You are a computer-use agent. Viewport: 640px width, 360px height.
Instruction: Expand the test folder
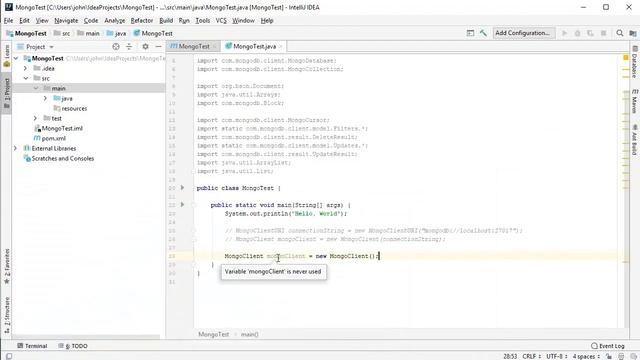[36, 118]
